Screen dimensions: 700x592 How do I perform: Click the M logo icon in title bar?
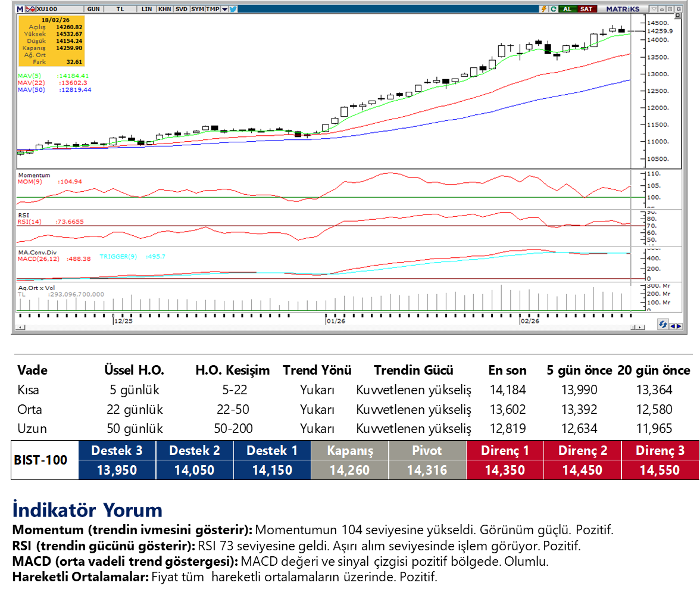20,9
